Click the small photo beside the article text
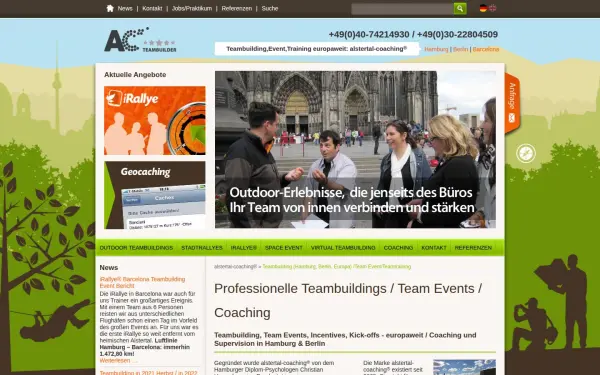Viewport: 600px width, 375px height. pos(464,367)
